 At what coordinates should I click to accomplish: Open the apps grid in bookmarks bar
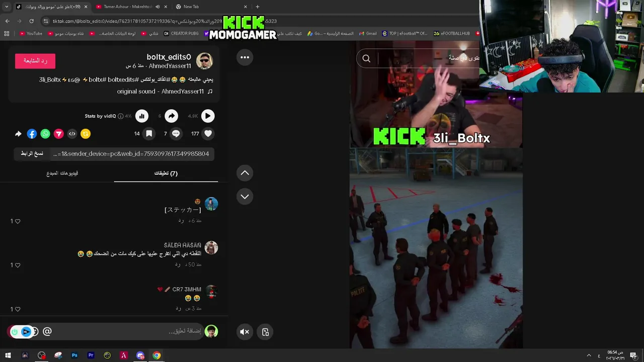tap(7, 34)
